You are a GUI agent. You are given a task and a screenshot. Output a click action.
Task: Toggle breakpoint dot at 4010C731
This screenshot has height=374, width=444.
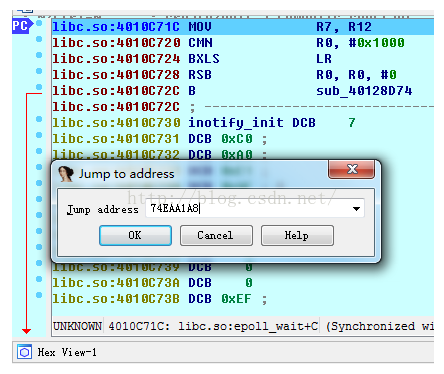(39, 135)
